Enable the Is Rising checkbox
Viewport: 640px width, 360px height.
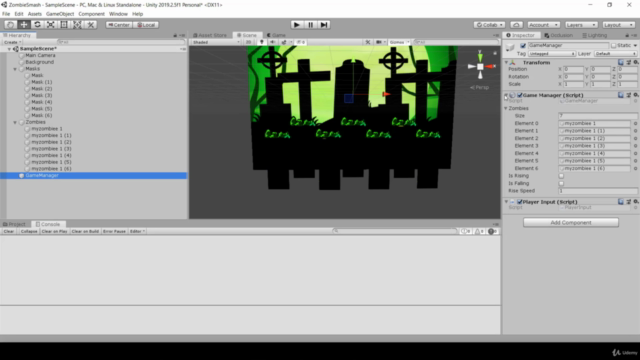pos(561,176)
